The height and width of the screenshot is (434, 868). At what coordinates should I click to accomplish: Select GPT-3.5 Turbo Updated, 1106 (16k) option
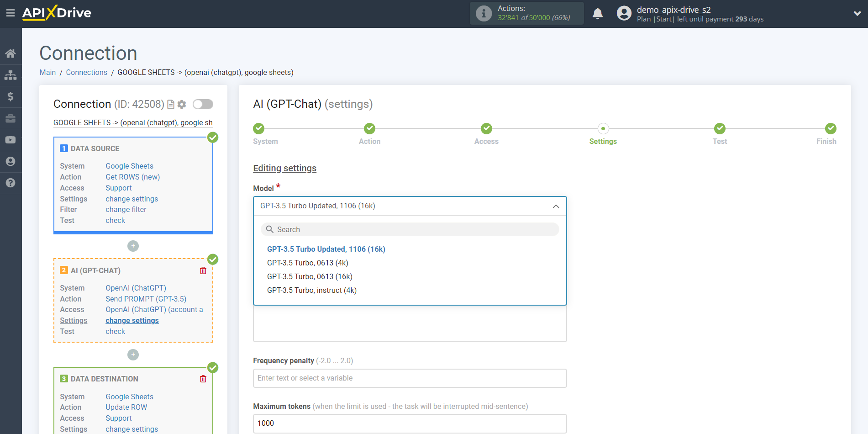[x=326, y=249]
